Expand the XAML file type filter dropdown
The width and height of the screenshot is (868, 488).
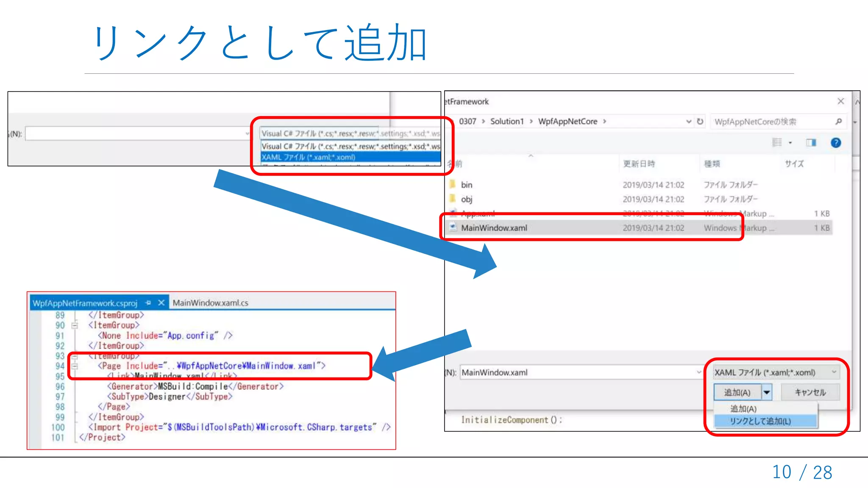[x=834, y=372]
